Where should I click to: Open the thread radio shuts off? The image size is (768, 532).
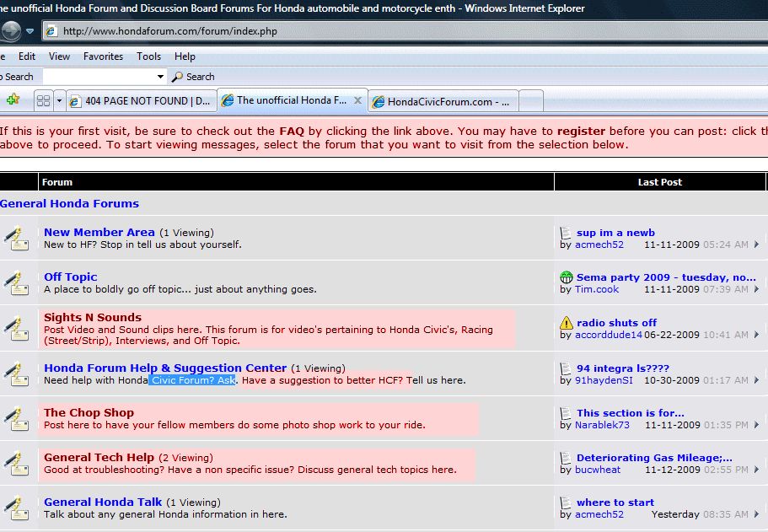(616, 323)
